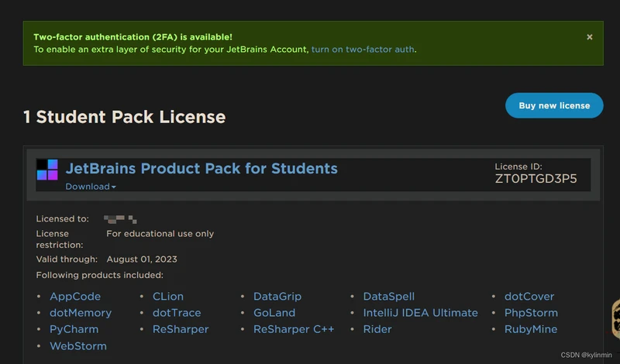Open the GoLand product link

tap(274, 313)
